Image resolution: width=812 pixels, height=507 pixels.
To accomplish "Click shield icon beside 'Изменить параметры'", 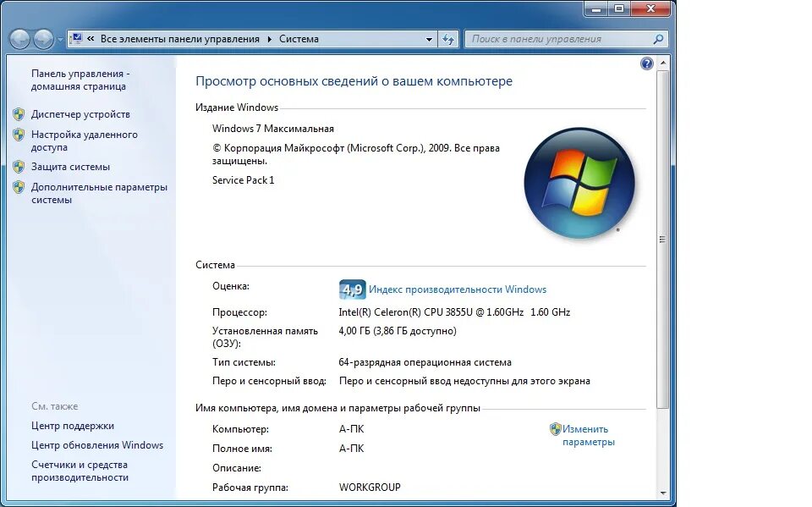I will click(556, 429).
